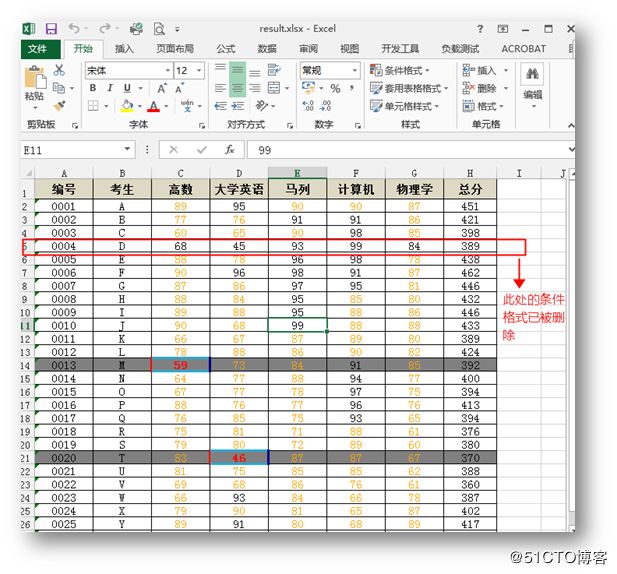Open alignment group dialog launcher
This screenshot has width=617, height=574.
pyautogui.click(x=290, y=126)
